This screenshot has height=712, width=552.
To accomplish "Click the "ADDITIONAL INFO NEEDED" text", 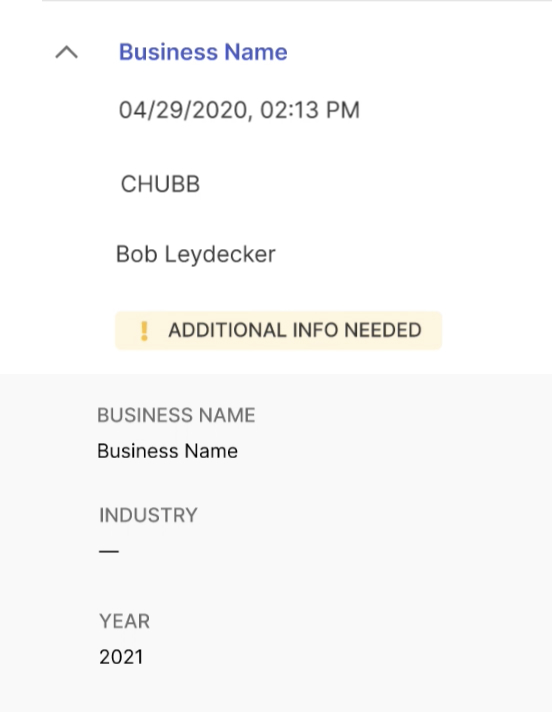I will pos(295,330).
